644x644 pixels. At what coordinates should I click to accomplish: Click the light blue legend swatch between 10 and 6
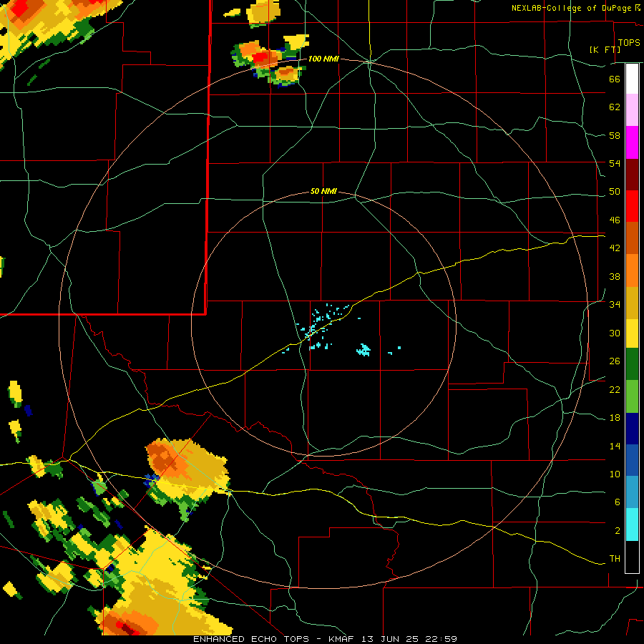(x=632, y=492)
